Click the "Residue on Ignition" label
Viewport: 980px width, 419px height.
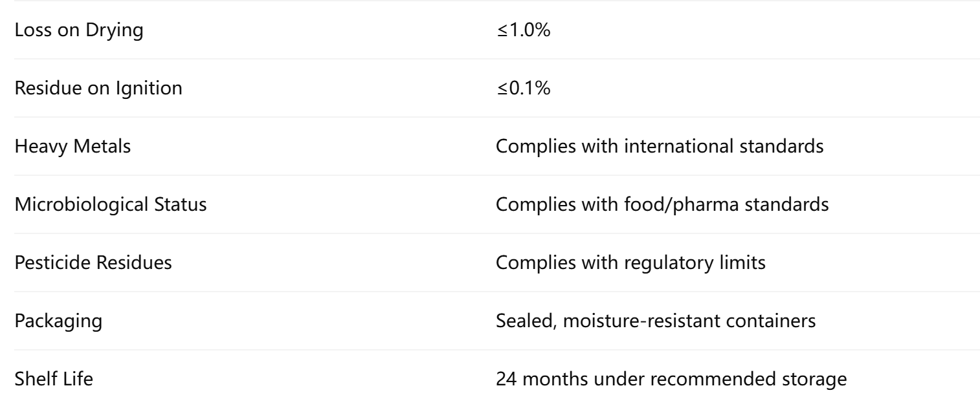pos(98,89)
